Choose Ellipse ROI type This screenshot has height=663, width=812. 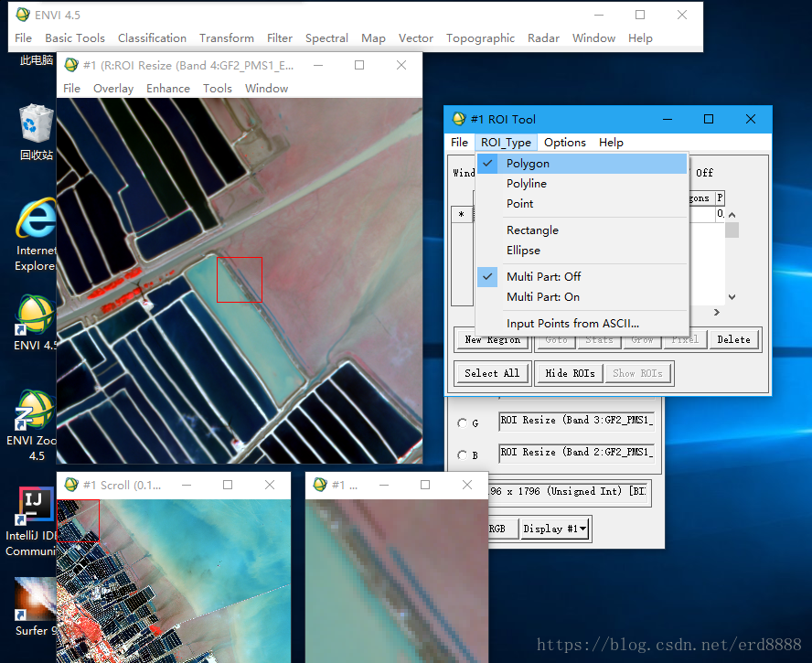(582, 251)
